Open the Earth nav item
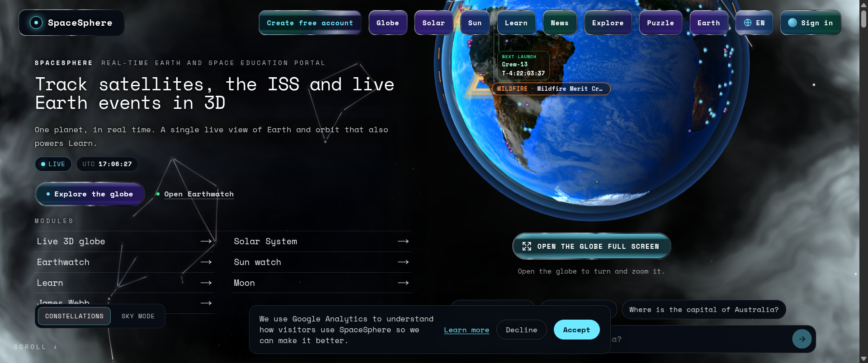This screenshot has height=363, width=868. (x=709, y=23)
